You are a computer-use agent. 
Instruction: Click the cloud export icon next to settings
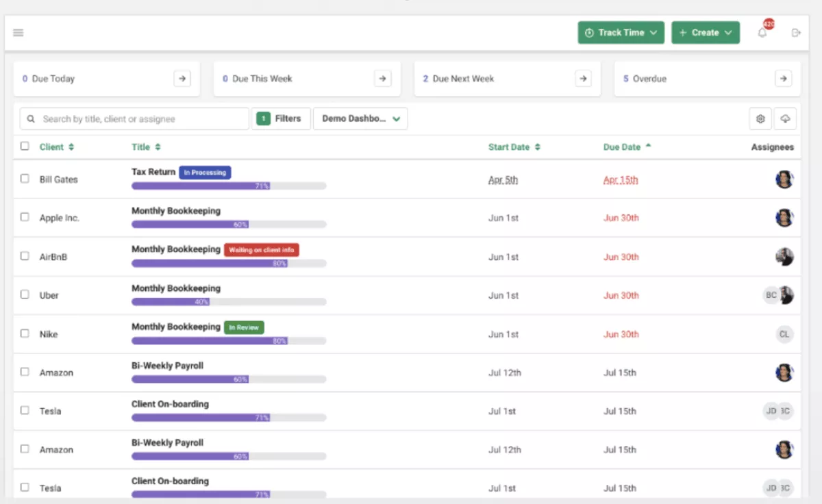pyautogui.click(x=785, y=118)
